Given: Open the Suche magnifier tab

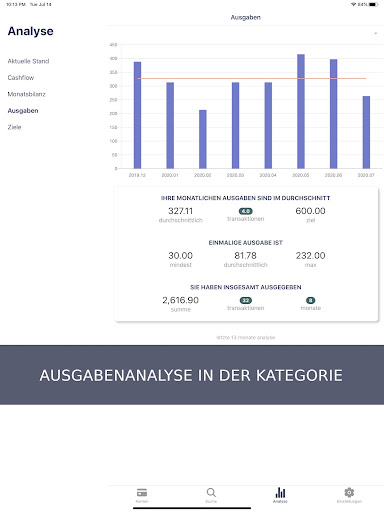Looking at the screenshot, I should 211,495.
